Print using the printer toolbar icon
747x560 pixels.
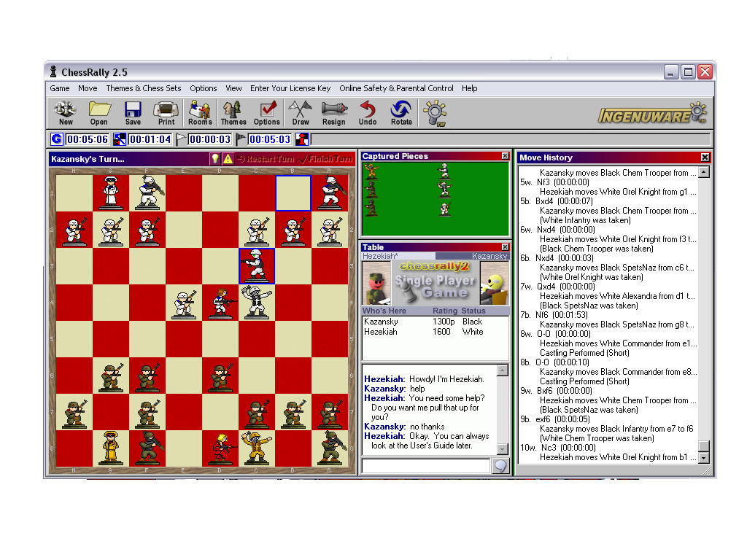pyautogui.click(x=166, y=113)
